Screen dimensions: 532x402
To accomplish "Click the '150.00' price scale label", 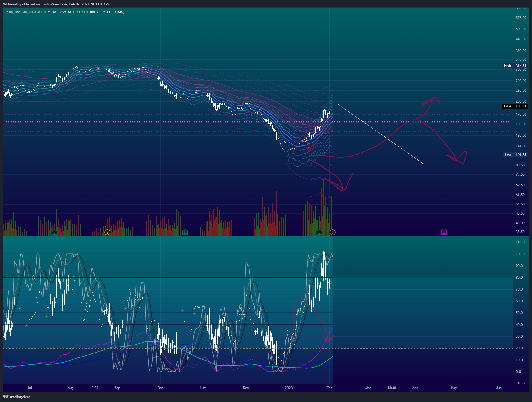I will click(x=521, y=124).
